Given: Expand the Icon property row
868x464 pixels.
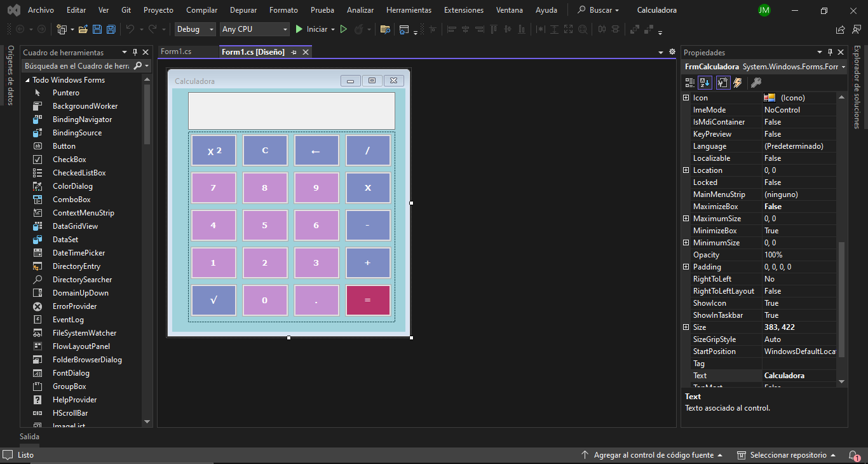Looking at the screenshot, I should pyautogui.click(x=686, y=98).
